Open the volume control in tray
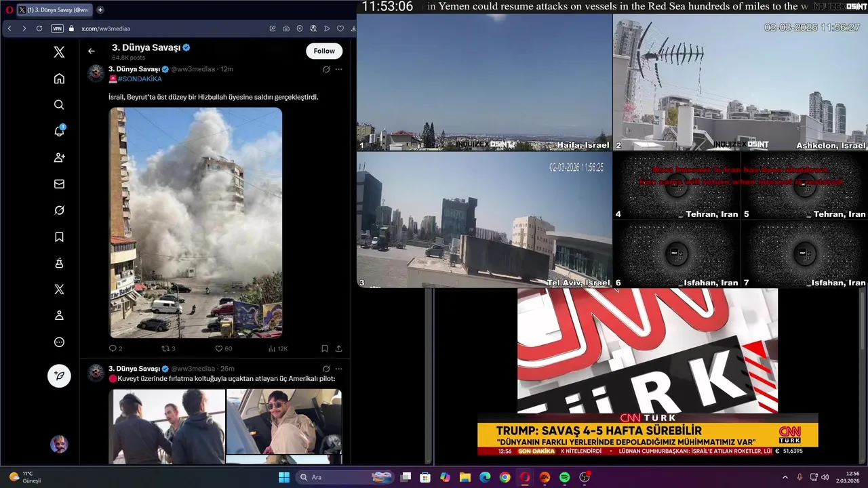The image size is (868, 488). pyautogui.click(x=825, y=477)
